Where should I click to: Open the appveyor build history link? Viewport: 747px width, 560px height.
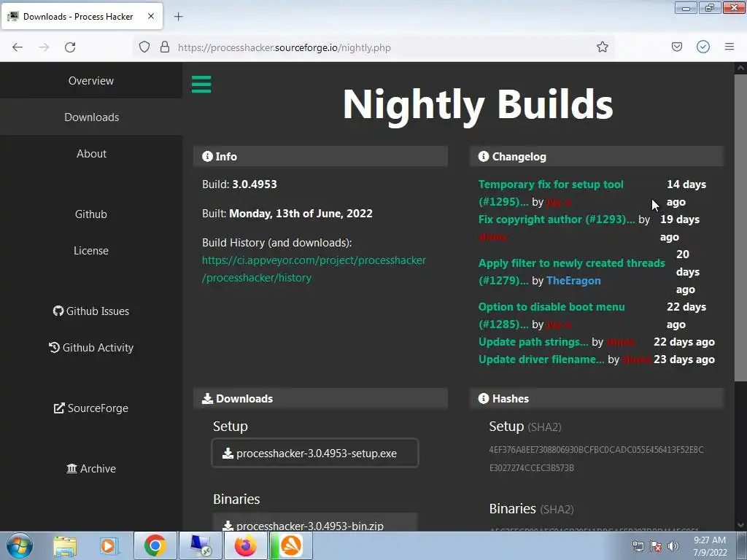(x=314, y=269)
